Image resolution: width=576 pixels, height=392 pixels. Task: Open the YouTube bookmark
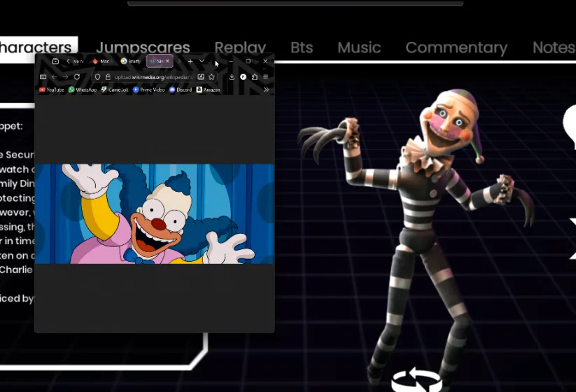point(52,90)
